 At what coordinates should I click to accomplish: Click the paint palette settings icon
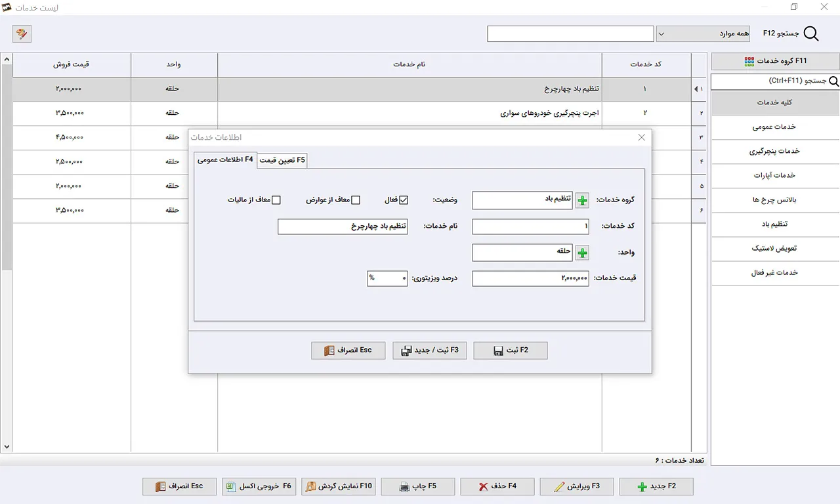(22, 33)
